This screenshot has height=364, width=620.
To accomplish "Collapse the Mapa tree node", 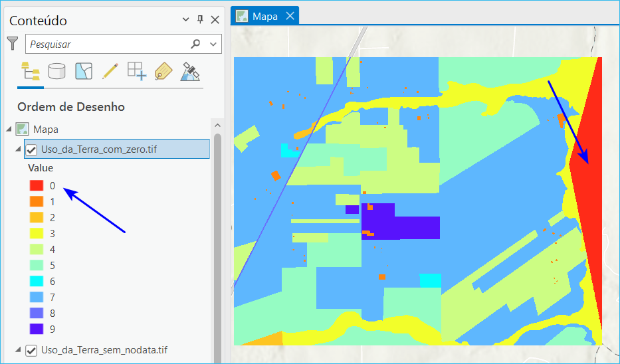I will pyautogui.click(x=9, y=129).
